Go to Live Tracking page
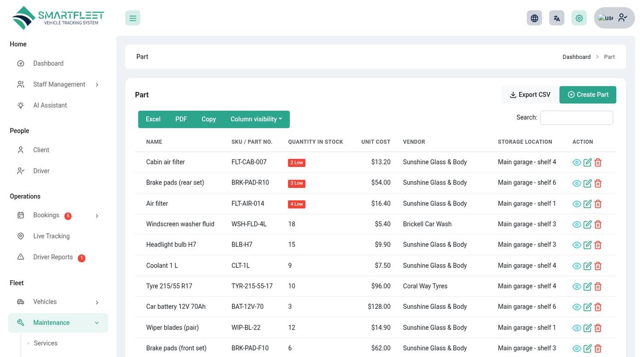The width and height of the screenshot is (644, 357). (x=58, y=236)
